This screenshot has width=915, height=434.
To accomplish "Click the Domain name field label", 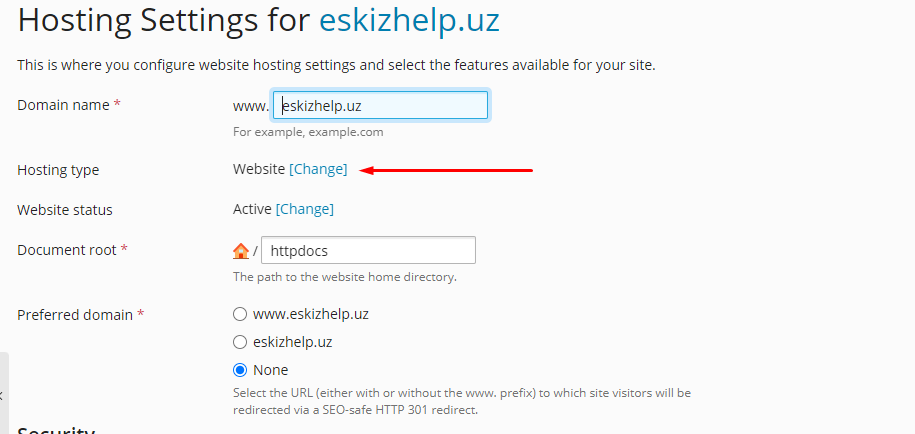I will click(63, 105).
